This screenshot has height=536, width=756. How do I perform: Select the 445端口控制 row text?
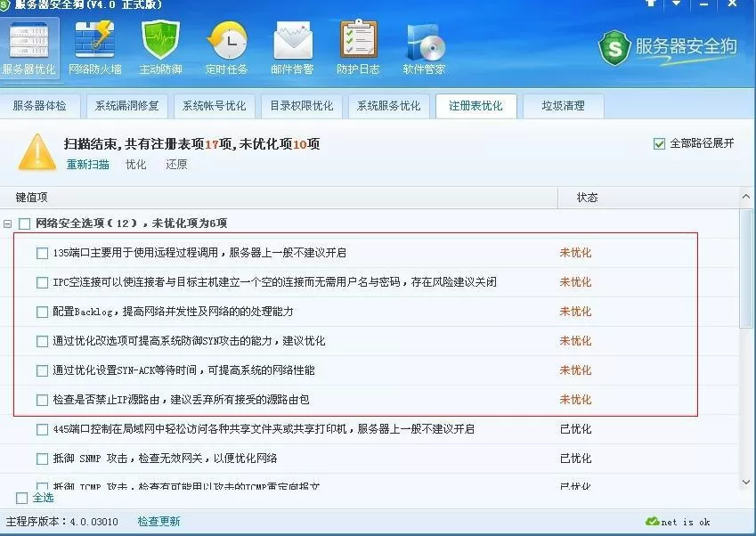coord(264,429)
